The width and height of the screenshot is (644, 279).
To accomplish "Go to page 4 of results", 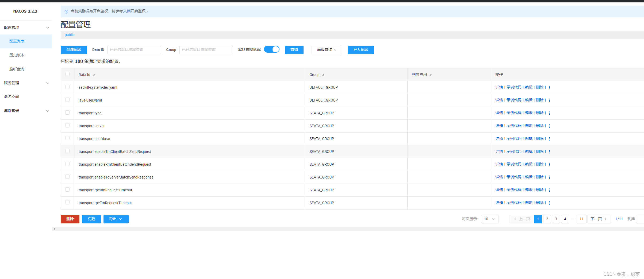I will 565,219.
